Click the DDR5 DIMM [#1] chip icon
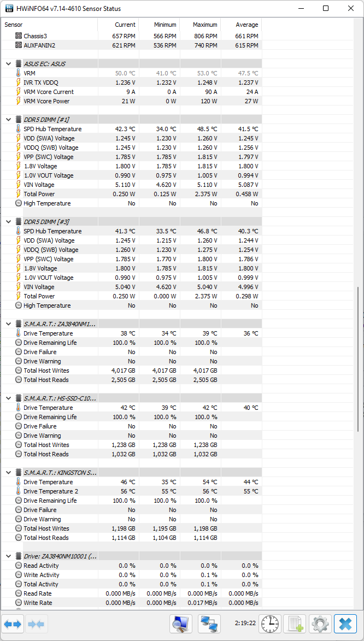Viewport: 364px width, 641px height. pos(19,120)
